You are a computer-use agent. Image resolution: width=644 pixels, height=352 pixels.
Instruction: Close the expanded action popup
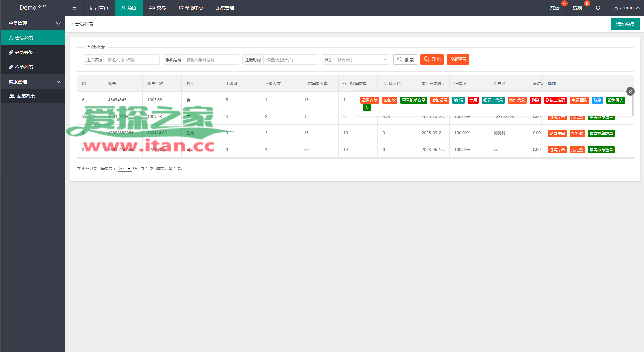coord(630,92)
